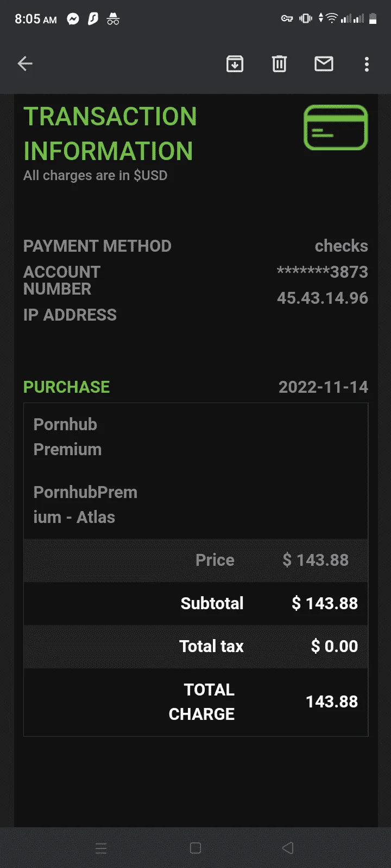Viewport: 391px width, 868px height.
Task: Tap the VPN key icon in status bar
Action: (287, 18)
